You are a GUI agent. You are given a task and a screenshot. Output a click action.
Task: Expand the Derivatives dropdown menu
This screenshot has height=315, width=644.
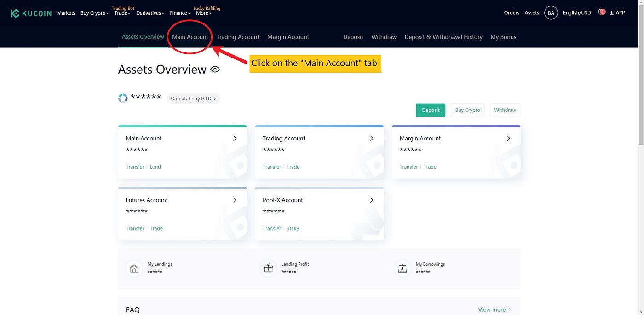tap(150, 13)
